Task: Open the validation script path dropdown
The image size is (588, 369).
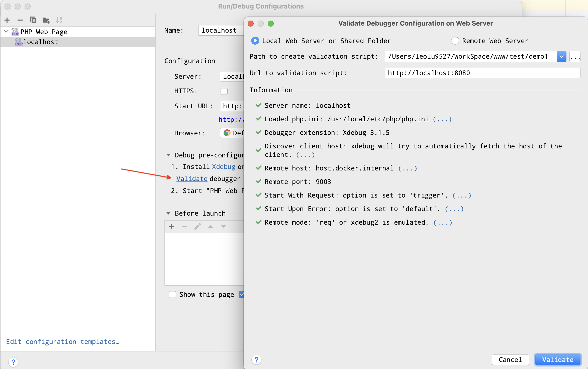Action: coord(561,56)
